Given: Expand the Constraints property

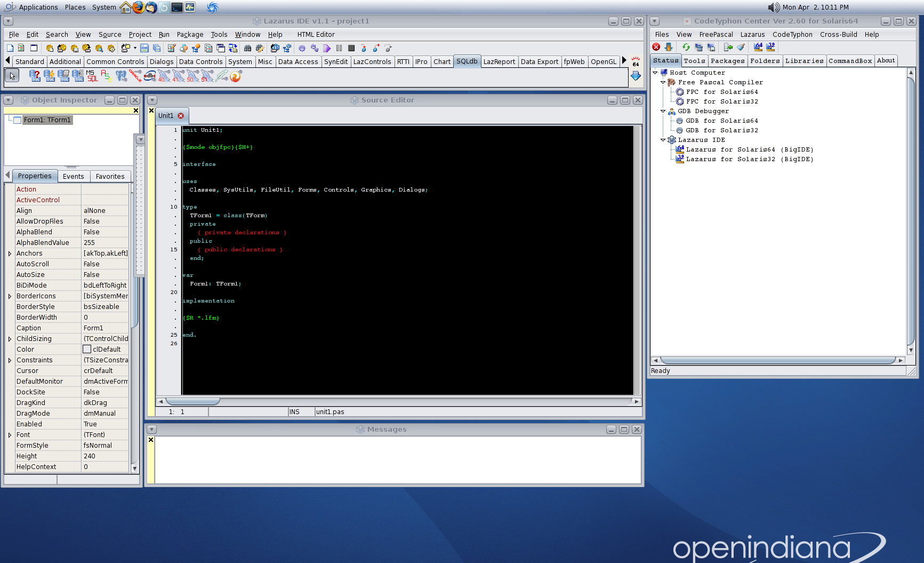Looking at the screenshot, I should [10, 360].
